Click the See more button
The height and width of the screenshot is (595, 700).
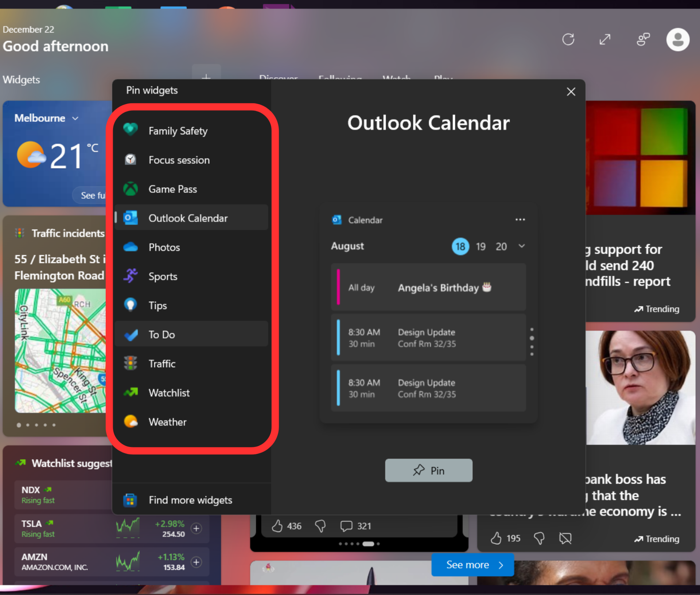click(472, 565)
